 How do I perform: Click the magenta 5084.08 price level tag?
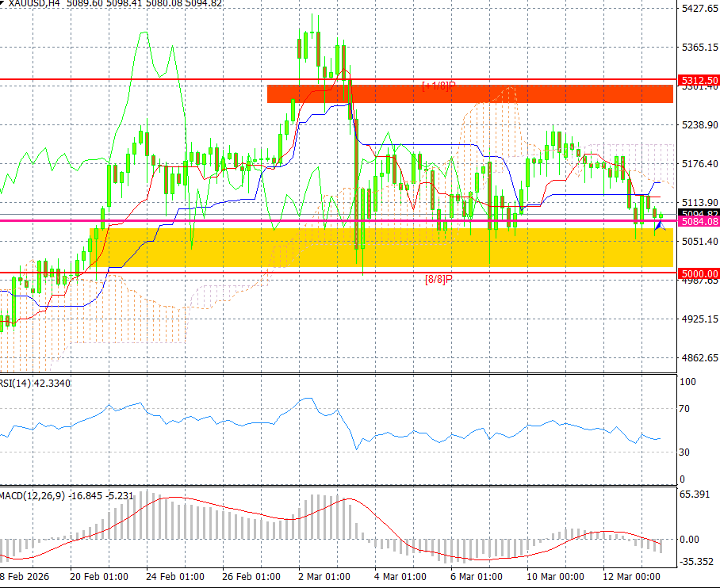point(699,222)
